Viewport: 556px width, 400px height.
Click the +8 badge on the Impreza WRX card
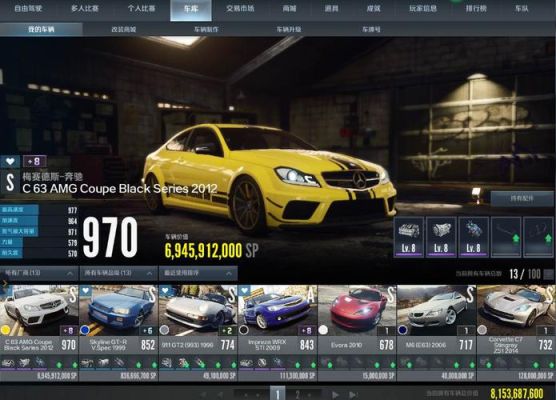[x=307, y=330]
